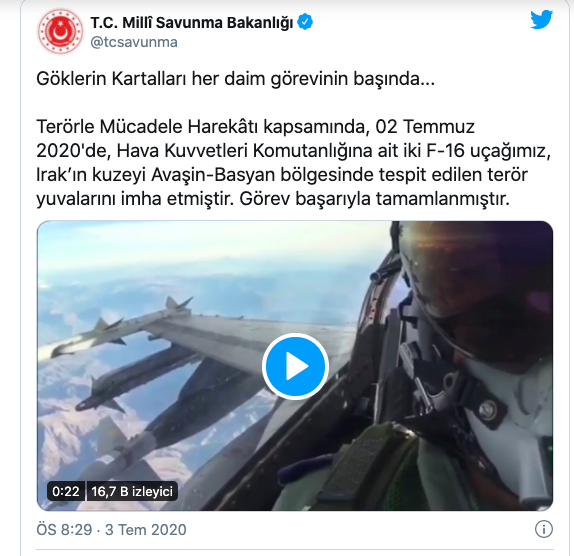Click the 0:22 video duration badge

(66, 491)
